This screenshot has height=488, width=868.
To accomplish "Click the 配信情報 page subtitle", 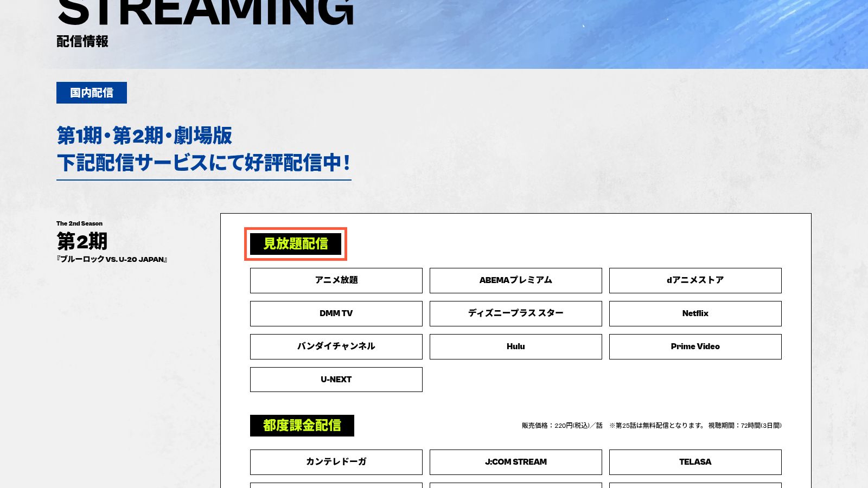I will click(x=82, y=41).
